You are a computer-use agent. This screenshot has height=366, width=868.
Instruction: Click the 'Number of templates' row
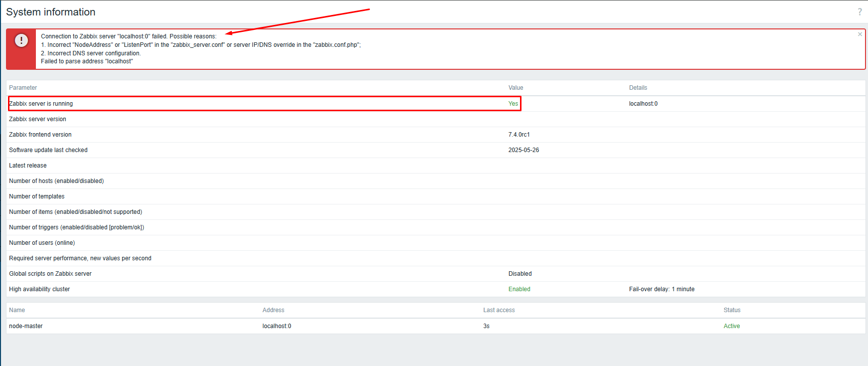[436, 196]
